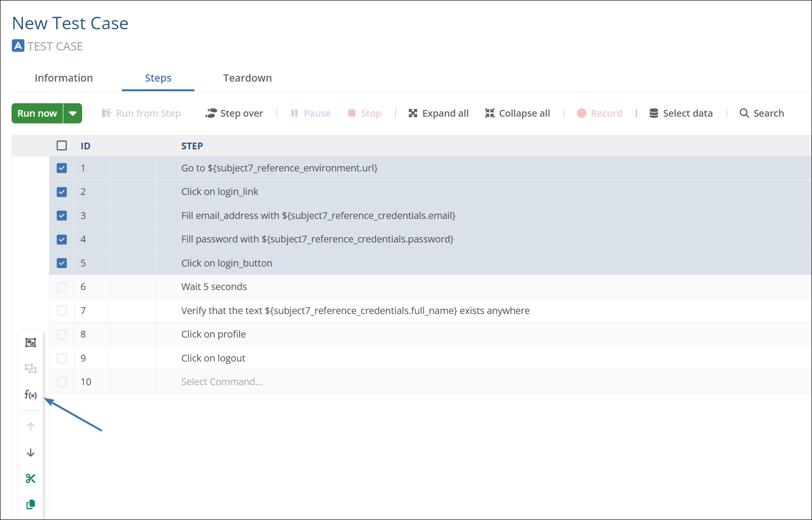Toggle the select-all checkbox in header
812x520 pixels.
62,145
